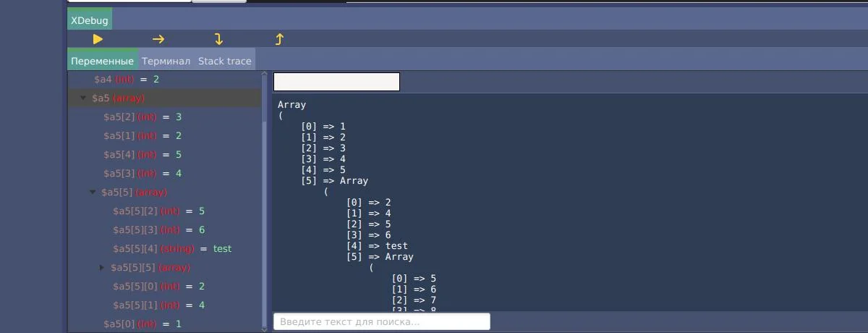
Task: Click the Step Out up-arrow icon
Action: tap(279, 39)
